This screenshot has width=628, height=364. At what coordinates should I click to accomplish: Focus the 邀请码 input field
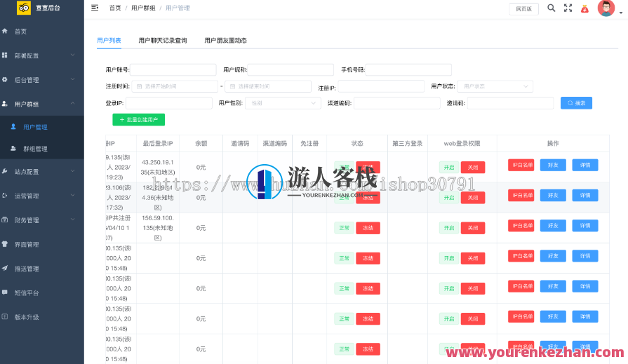tap(510, 103)
